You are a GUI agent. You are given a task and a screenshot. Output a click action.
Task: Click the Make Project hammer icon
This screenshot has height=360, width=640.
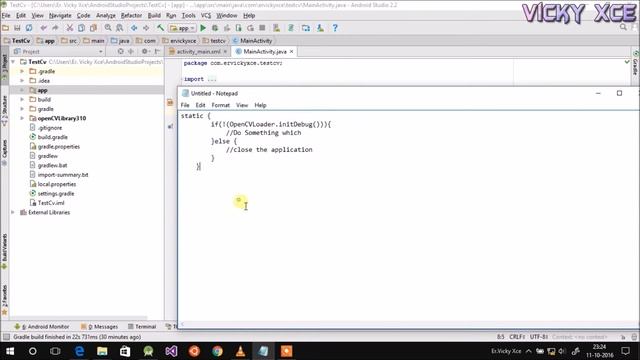tap(160, 28)
